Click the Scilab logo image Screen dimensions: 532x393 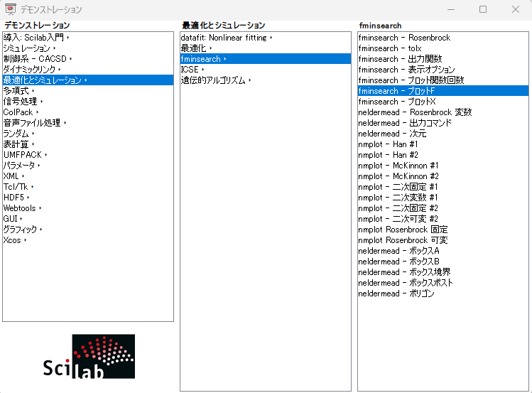(x=88, y=356)
